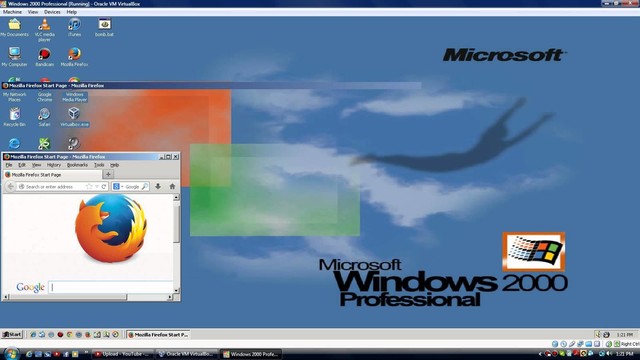Open VirtualBox View menu
The width and height of the screenshot is (640, 360).
[33, 12]
